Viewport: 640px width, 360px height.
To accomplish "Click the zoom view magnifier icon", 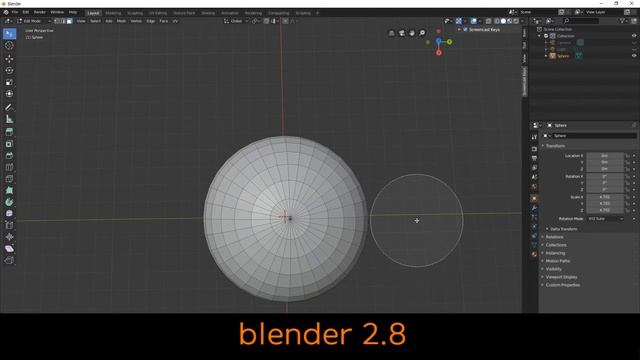I will (422, 33).
